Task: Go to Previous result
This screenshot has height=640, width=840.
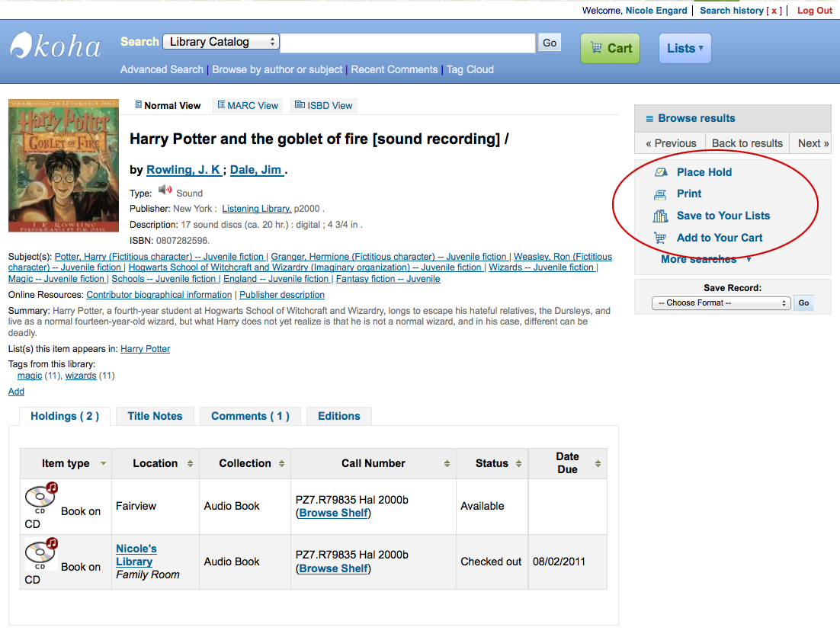Action: coord(671,143)
